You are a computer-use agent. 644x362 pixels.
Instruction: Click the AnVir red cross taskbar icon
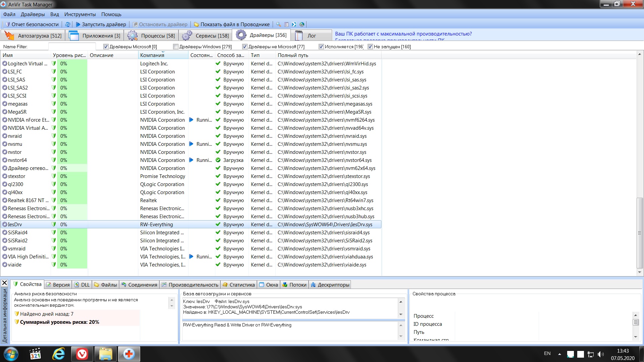129,354
